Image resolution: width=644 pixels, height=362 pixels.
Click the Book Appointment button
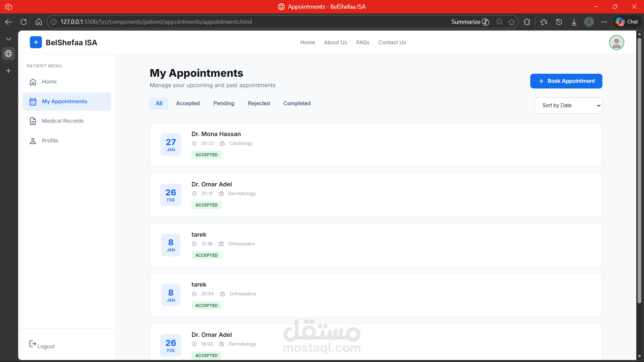tap(566, 81)
